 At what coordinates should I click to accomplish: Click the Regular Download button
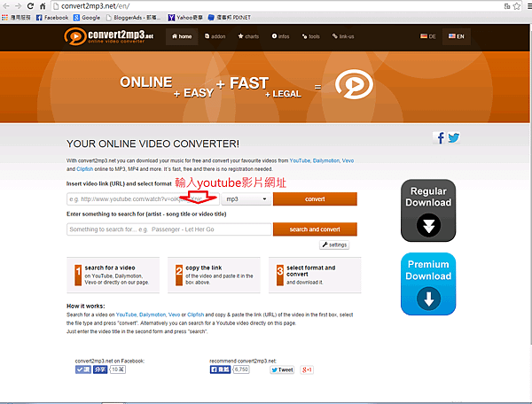click(x=428, y=211)
